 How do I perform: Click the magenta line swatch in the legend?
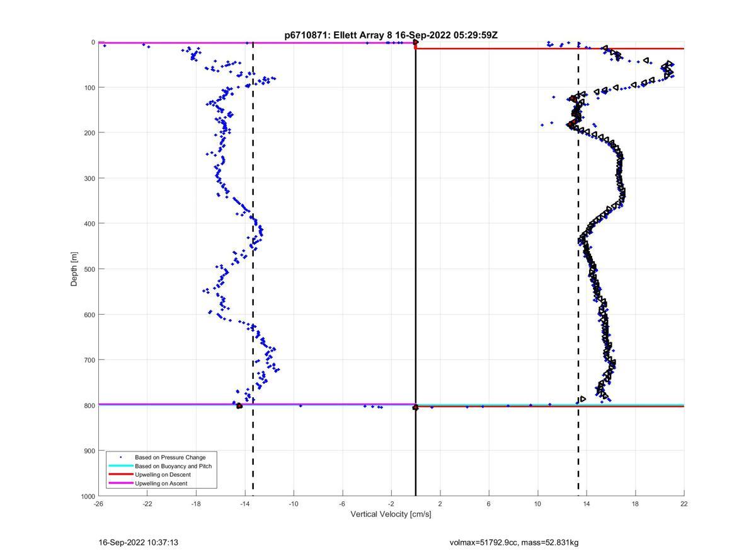click(120, 483)
